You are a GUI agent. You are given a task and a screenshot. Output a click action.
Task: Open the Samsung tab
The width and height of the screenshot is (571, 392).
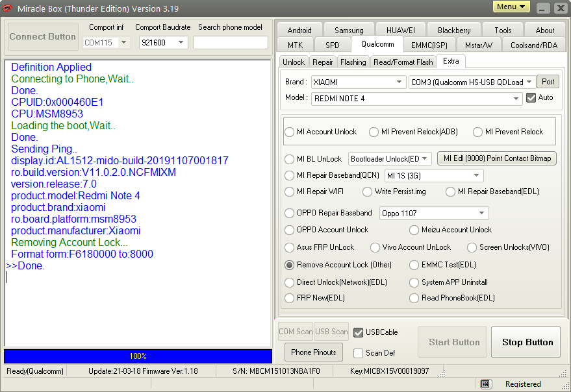click(x=349, y=31)
